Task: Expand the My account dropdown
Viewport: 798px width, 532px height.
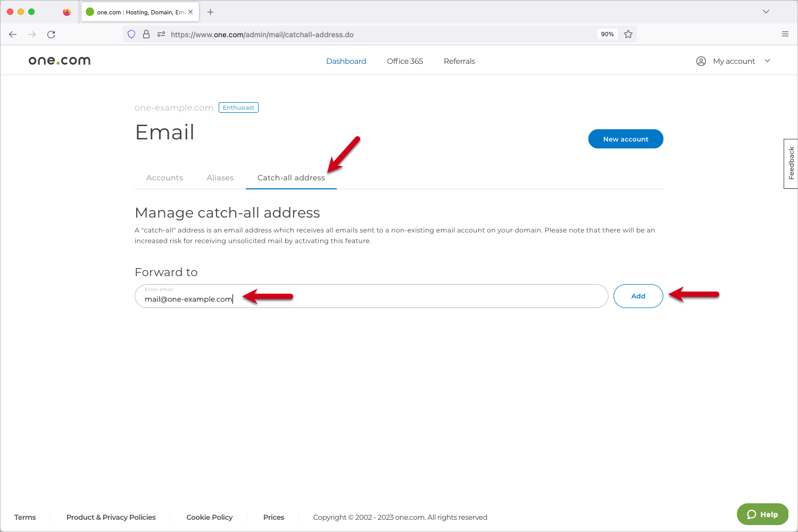Action: click(x=734, y=61)
